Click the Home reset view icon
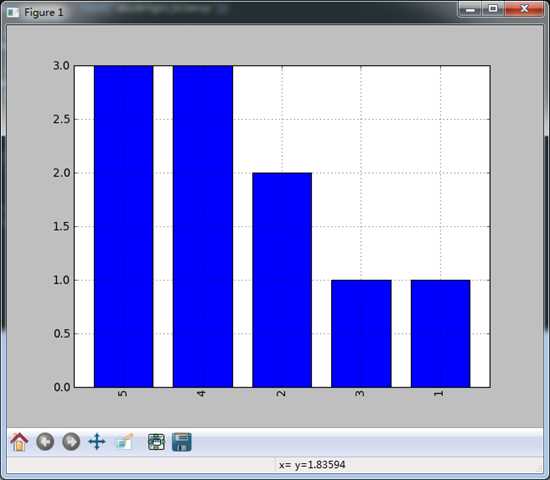This screenshot has width=550, height=480. point(19,442)
